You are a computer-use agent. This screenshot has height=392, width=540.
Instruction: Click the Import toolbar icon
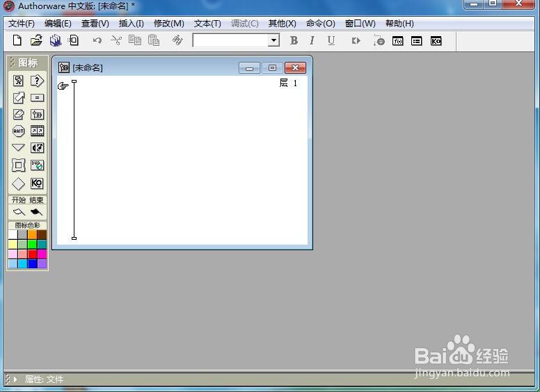tap(73, 40)
